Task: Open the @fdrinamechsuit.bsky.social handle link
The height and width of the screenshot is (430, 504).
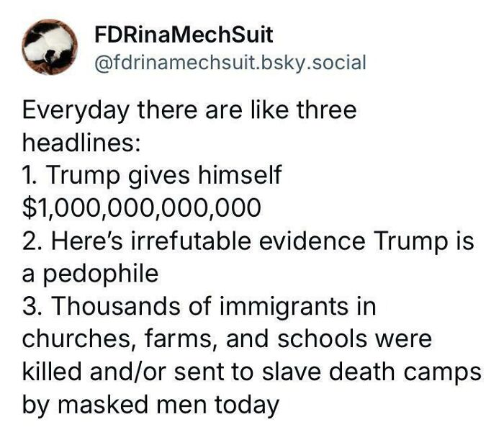Action: pyautogui.click(x=230, y=63)
